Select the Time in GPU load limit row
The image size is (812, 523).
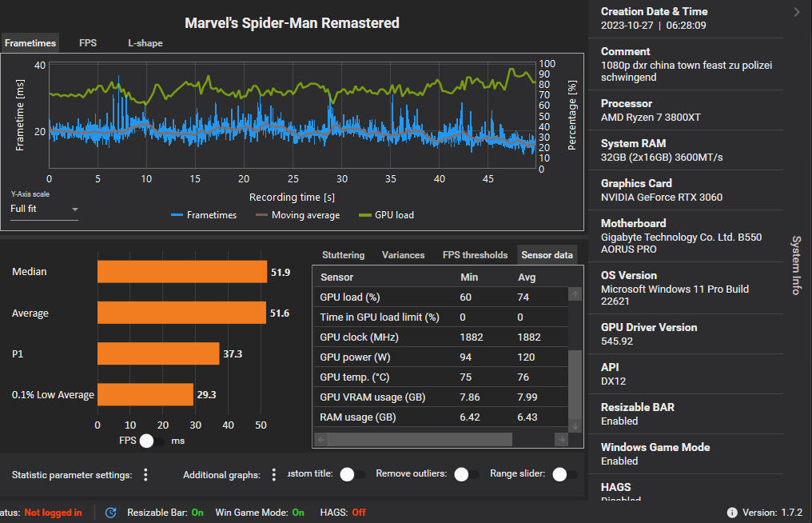point(440,317)
